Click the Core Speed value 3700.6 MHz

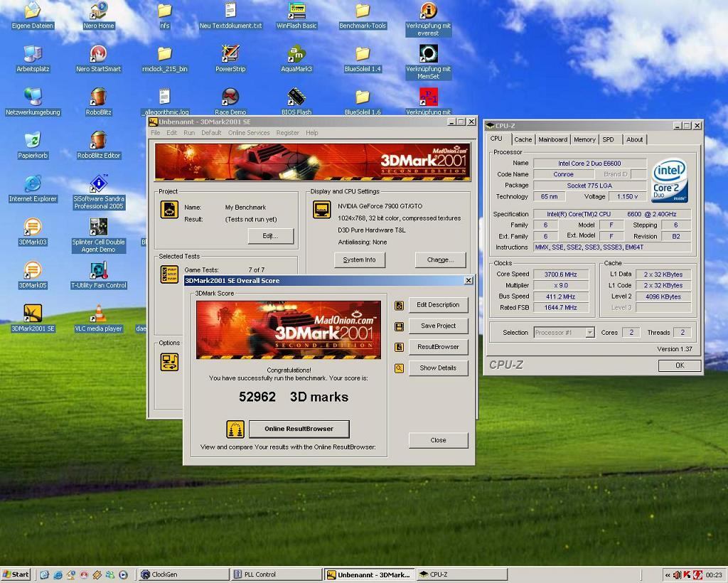(560, 274)
